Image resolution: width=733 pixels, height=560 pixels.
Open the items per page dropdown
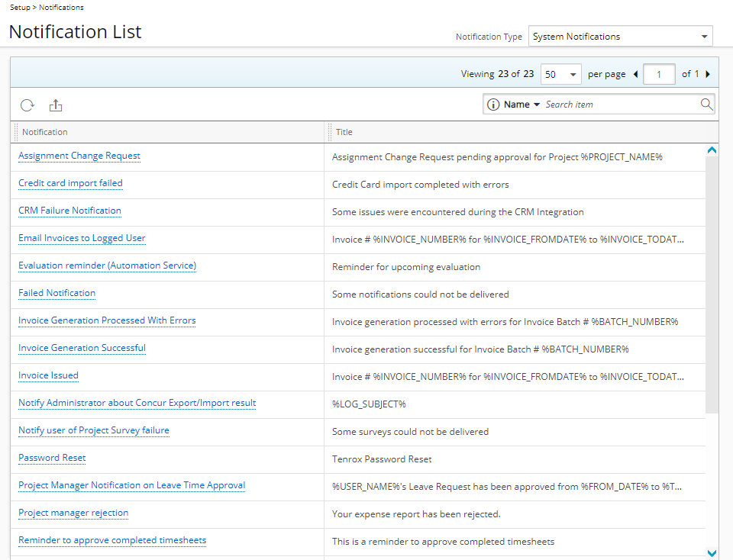click(x=560, y=74)
